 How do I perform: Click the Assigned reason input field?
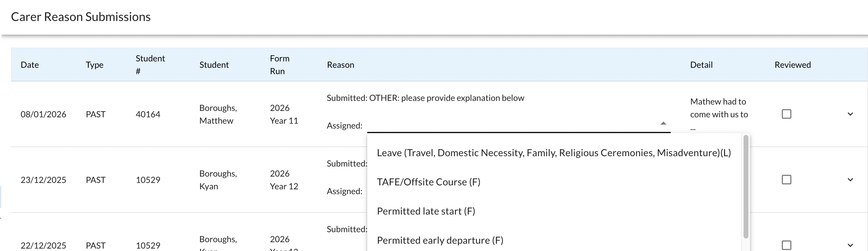point(512,125)
